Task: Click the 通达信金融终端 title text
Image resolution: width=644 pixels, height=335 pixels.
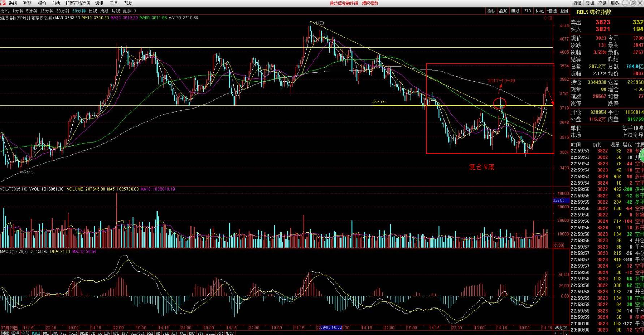Action: (x=344, y=3)
